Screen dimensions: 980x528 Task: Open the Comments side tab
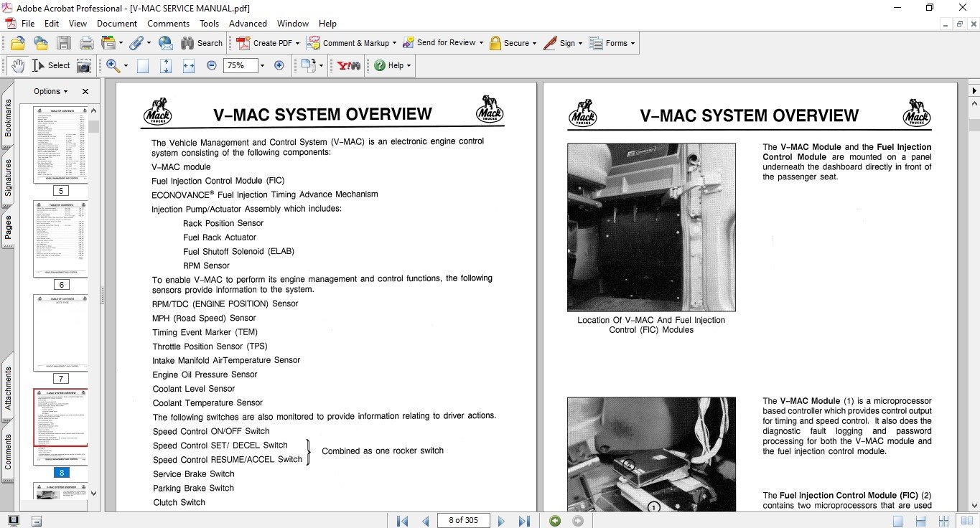point(8,452)
